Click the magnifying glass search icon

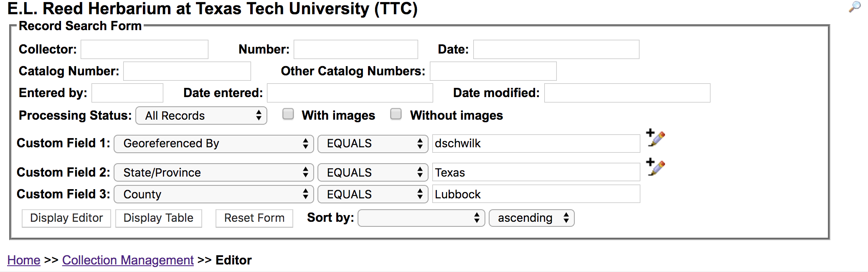855,7
